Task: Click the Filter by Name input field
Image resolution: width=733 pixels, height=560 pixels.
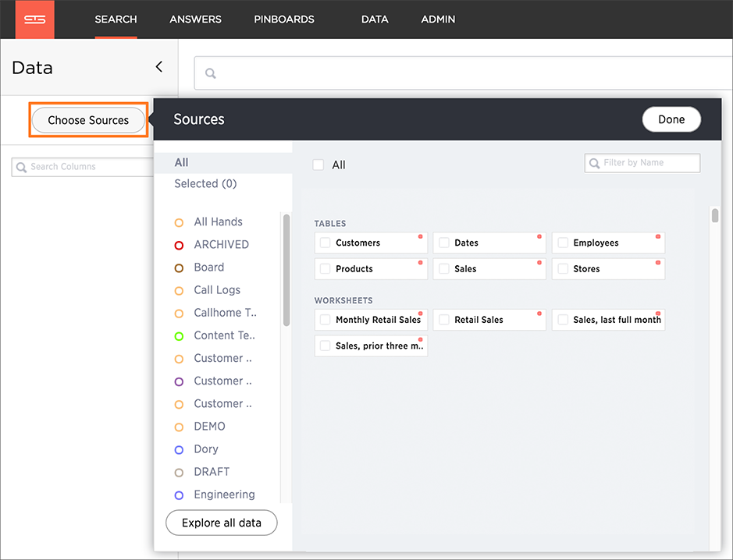Action: (642, 163)
